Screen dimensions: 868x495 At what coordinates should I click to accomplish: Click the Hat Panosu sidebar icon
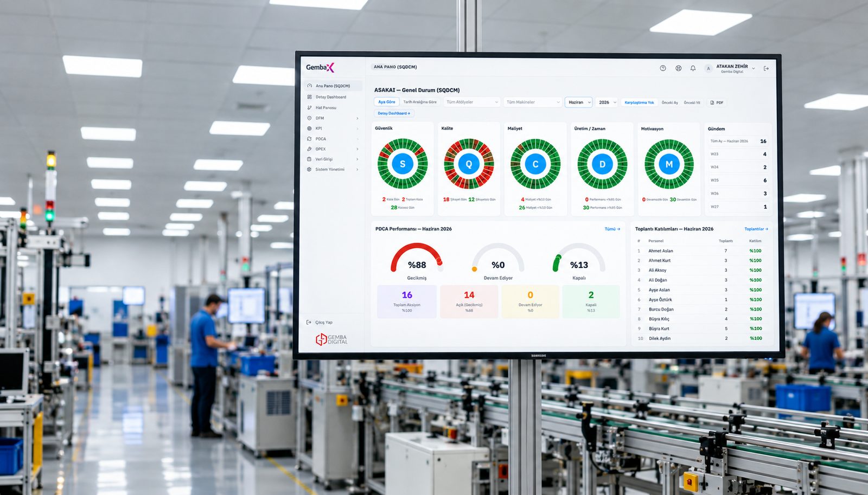tap(310, 107)
